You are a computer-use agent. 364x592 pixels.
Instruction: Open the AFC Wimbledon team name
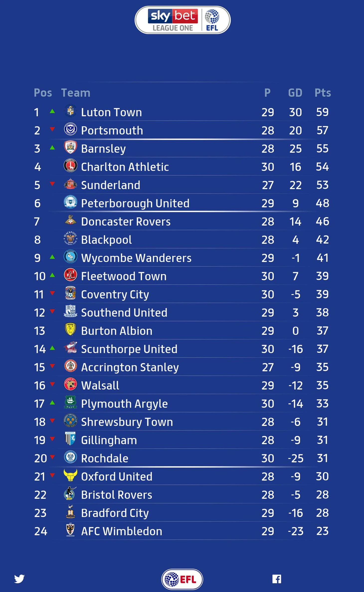122,531
